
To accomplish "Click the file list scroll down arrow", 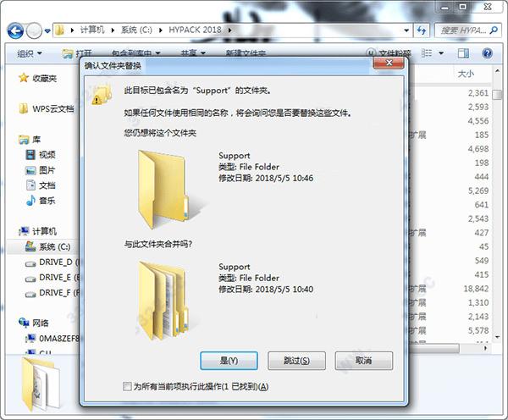I will [x=497, y=337].
